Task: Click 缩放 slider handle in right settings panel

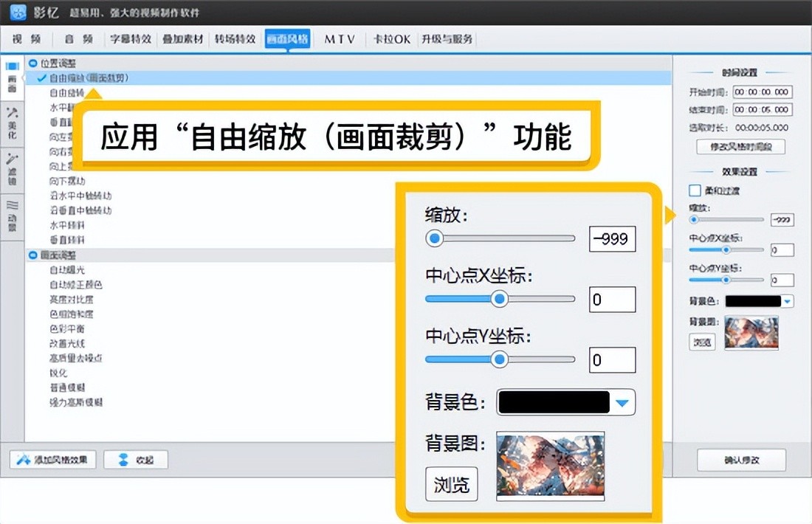Action: [693, 219]
